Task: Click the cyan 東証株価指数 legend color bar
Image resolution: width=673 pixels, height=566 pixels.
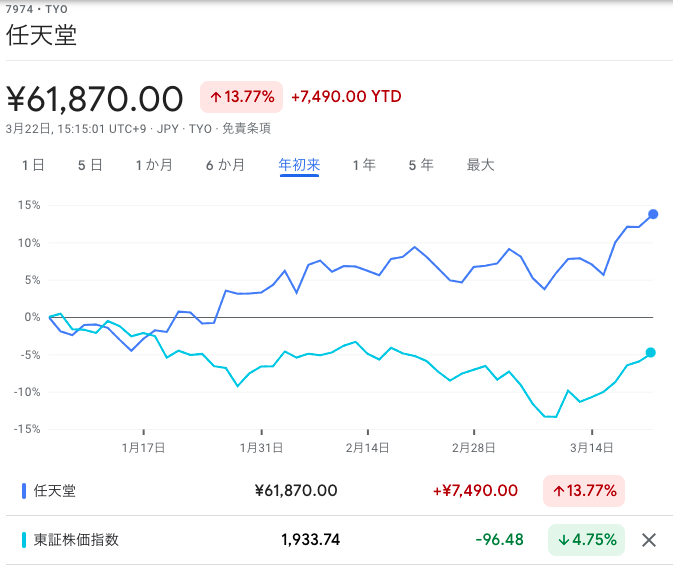Action: pos(24,540)
